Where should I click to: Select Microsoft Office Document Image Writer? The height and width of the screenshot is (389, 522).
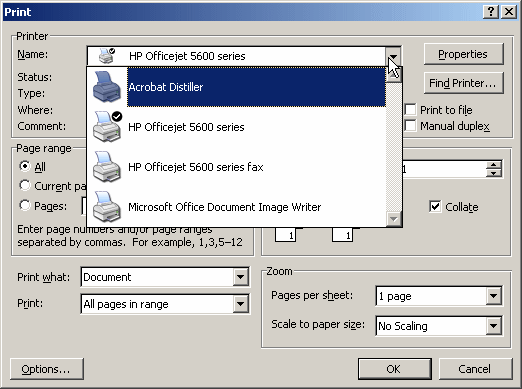(256, 207)
